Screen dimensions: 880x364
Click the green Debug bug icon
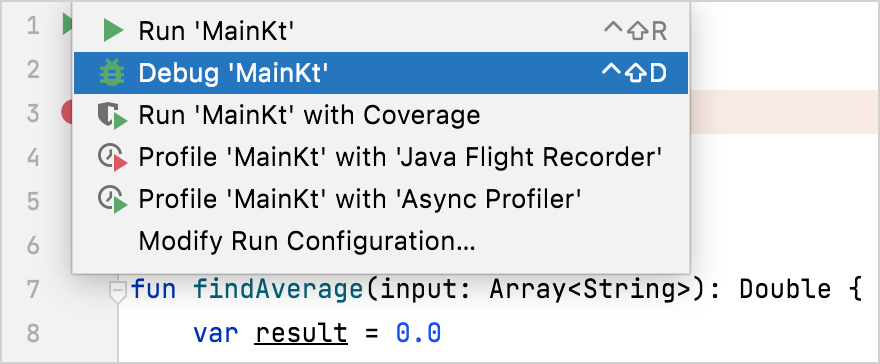(x=112, y=73)
